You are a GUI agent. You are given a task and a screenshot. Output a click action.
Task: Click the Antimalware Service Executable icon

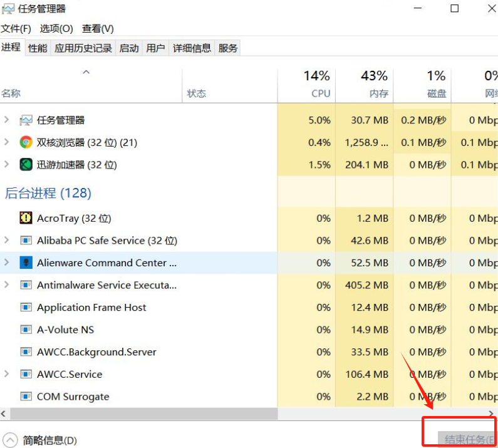[26, 285]
